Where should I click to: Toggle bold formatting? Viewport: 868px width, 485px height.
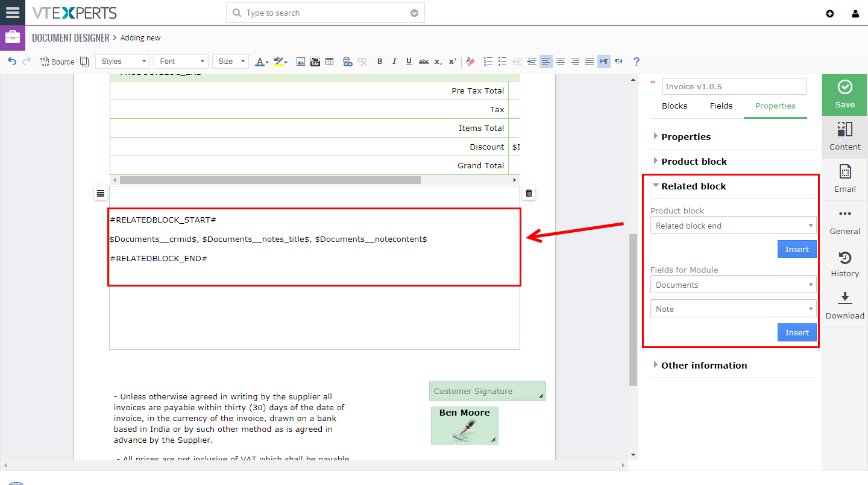tap(380, 61)
